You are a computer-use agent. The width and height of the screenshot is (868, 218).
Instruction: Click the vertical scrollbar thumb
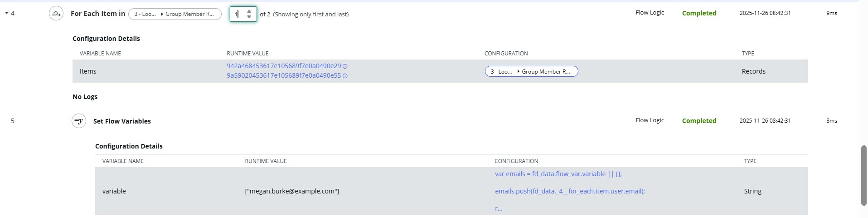pos(864,175)
